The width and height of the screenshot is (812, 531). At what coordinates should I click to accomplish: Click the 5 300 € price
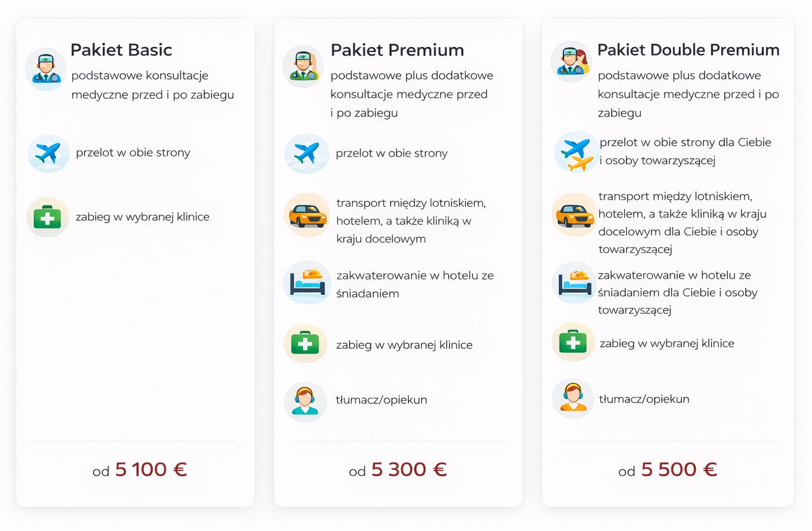point(408,469)
